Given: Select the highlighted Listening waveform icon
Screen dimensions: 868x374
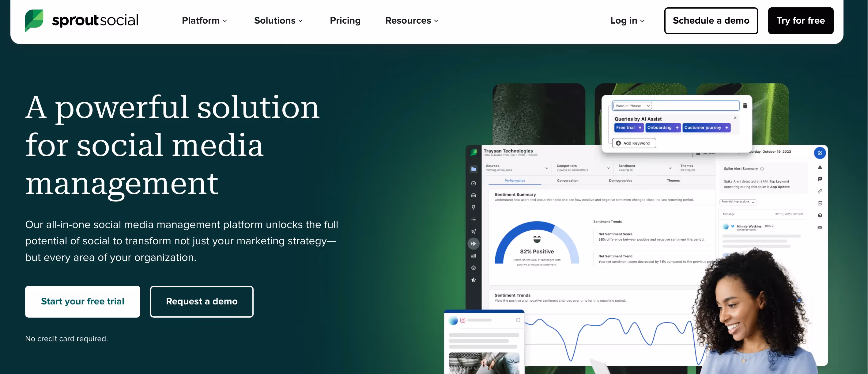Looking at the screenshot, I should 474,243.
